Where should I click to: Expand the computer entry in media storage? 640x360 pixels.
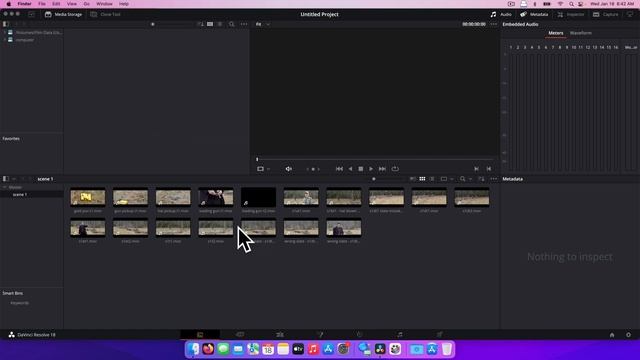pyautogui.click(x=4, y=40)
